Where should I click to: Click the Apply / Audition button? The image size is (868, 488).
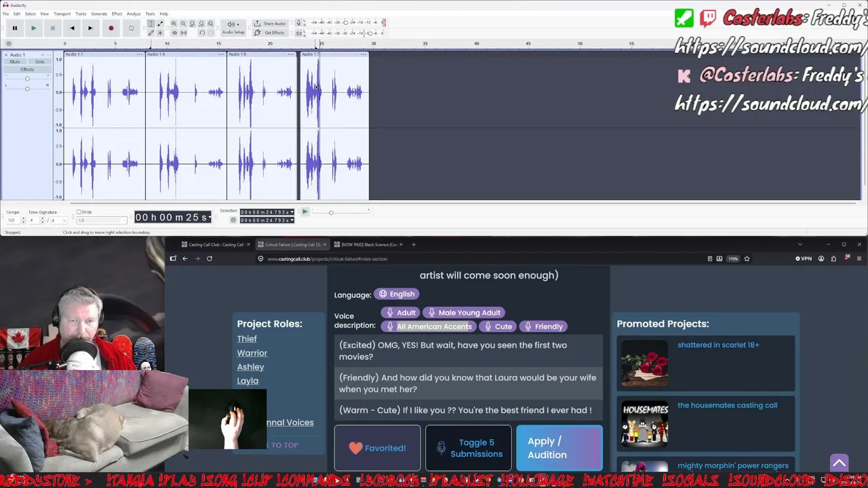point(559,448)
